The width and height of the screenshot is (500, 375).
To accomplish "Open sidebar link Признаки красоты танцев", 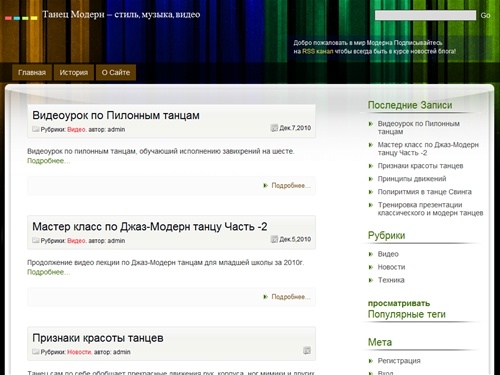I will (x=420, y=166).
